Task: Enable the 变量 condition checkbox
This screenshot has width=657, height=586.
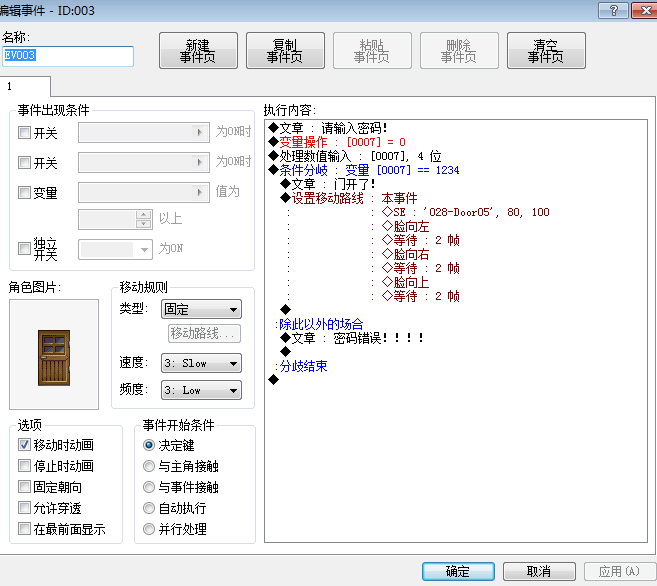Action: pos(24,193)
